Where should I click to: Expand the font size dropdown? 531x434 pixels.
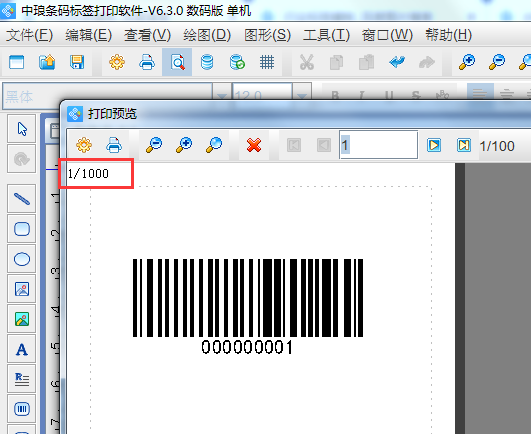click(x=302, y=96)
